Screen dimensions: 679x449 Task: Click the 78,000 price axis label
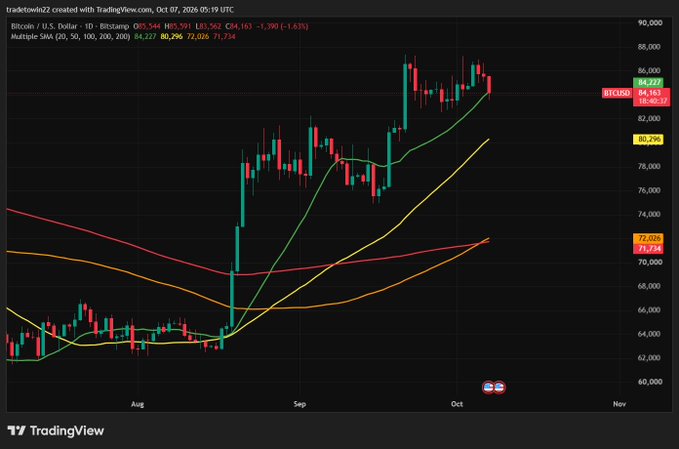649,167
